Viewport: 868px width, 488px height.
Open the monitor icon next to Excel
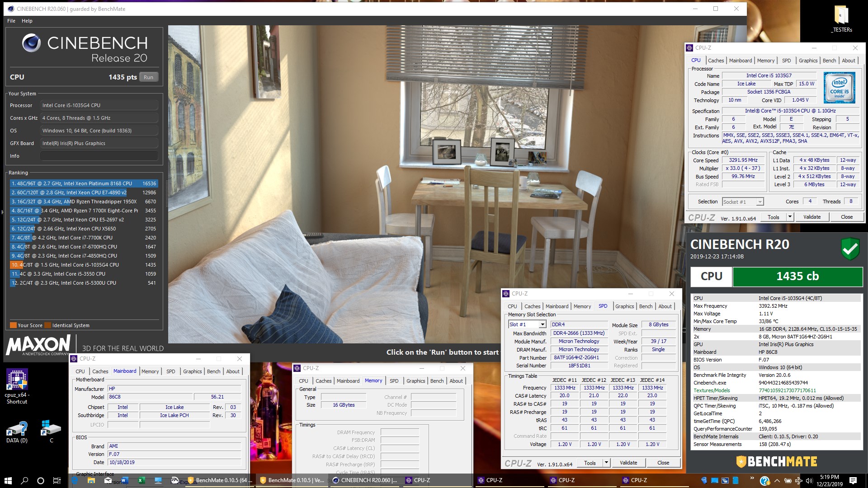158,480
